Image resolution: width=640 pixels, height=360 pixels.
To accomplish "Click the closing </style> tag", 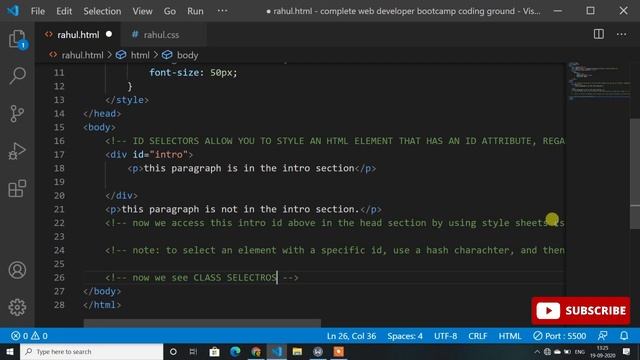I will coord(127,100).
